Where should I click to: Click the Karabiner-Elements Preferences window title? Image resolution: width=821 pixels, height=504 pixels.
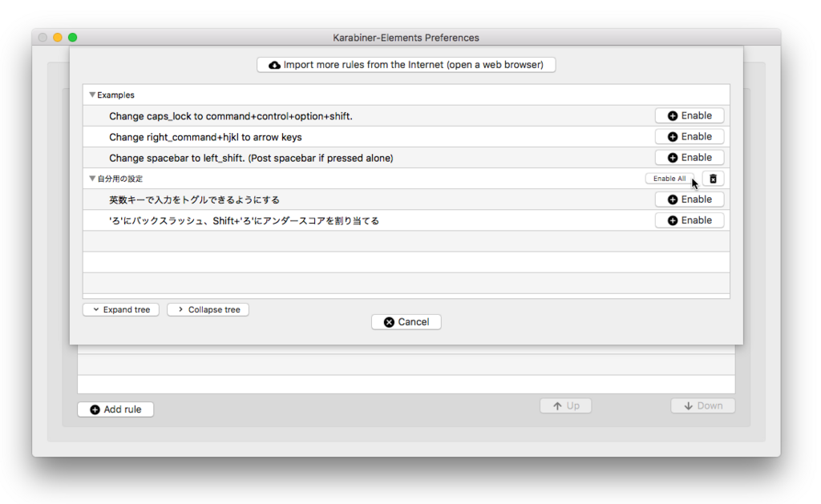pyautogui.click(x=406, y=38)
